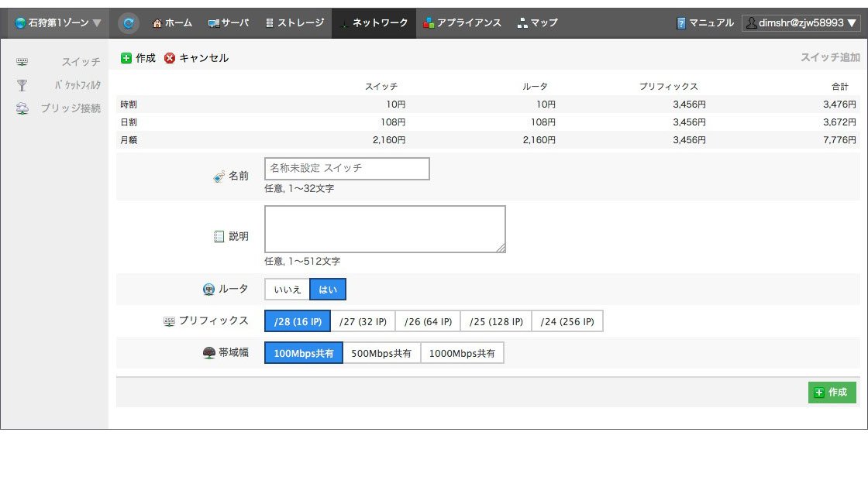Switch to ストレージ tab
Viewport: 868px width, 480px height.
coord(295,23)
